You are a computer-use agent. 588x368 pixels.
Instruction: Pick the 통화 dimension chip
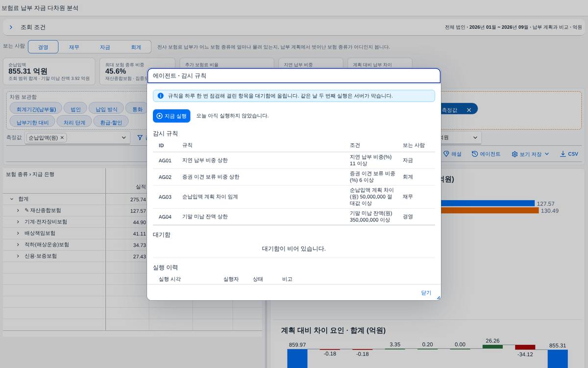coord(137,109)
